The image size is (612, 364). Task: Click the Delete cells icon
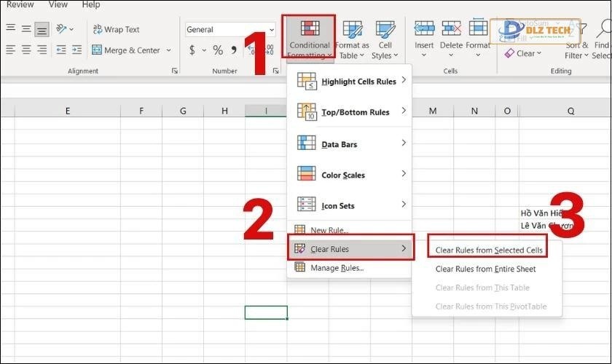click(x=451, y=35)
